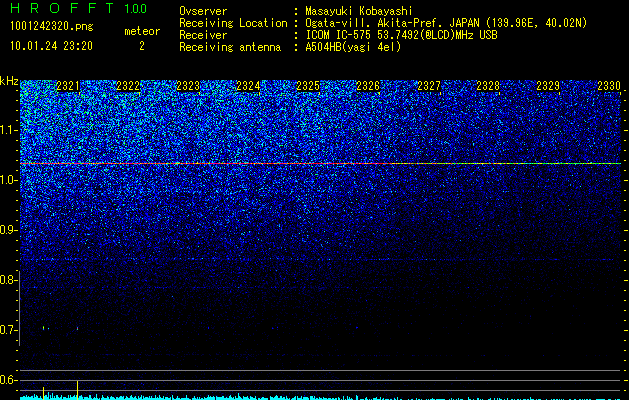Click the 0.8 frequency axis label
The height and width of the screenshot is (400, 629).
pyautogui.click(x=7, y=280)
